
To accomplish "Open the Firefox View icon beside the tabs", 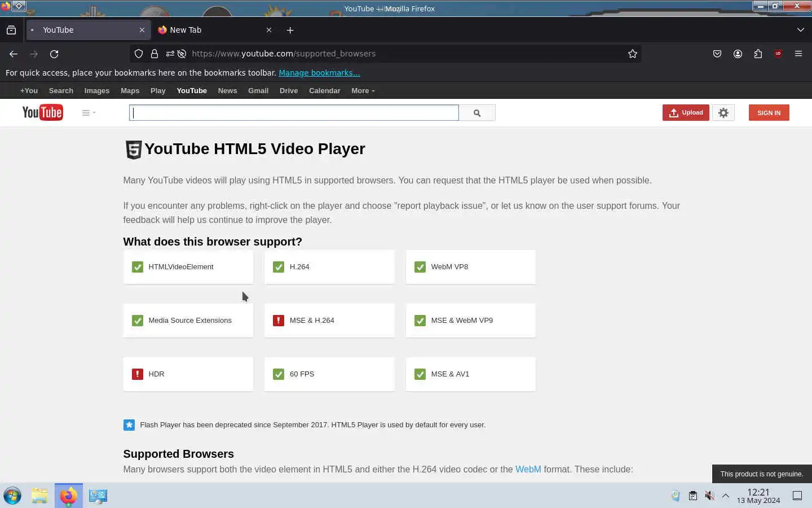I will (11, 30).
